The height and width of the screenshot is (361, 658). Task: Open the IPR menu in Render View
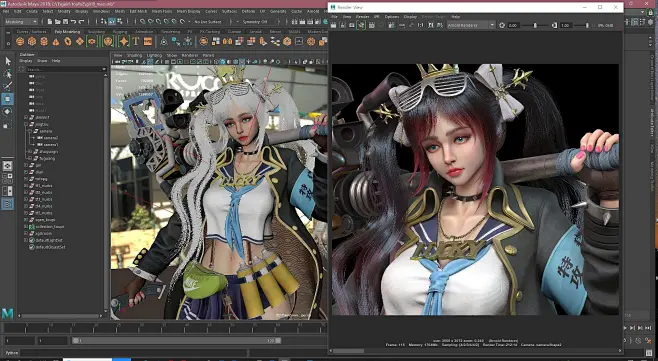(x=376, y=17)
